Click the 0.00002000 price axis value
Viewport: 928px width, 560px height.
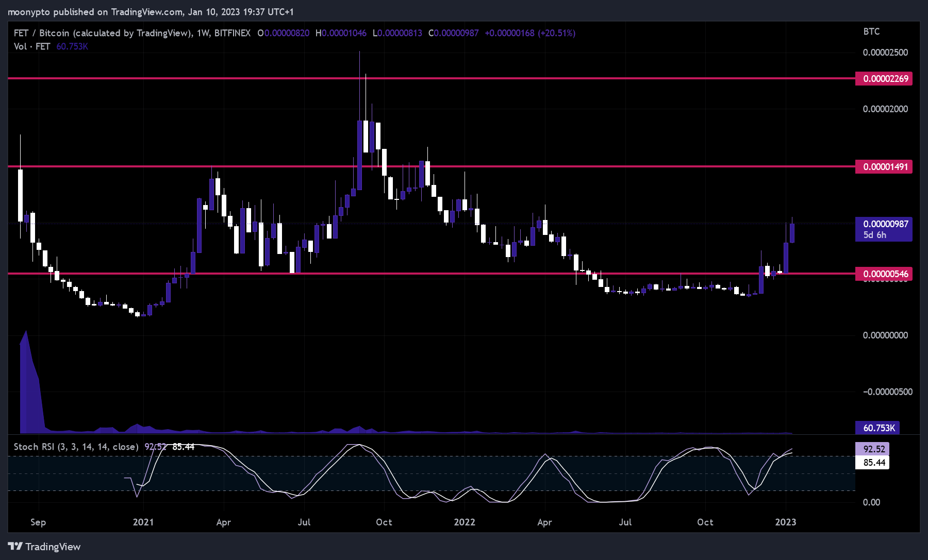tap(885, 109)
